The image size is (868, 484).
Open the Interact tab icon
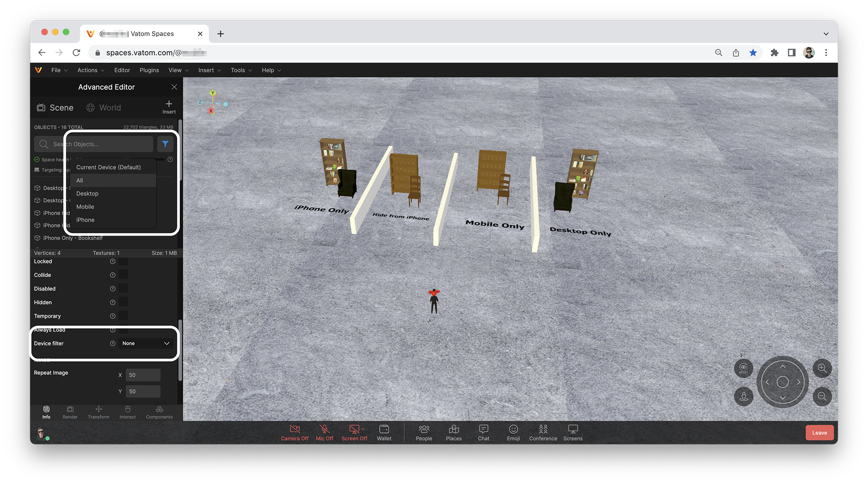128,409
